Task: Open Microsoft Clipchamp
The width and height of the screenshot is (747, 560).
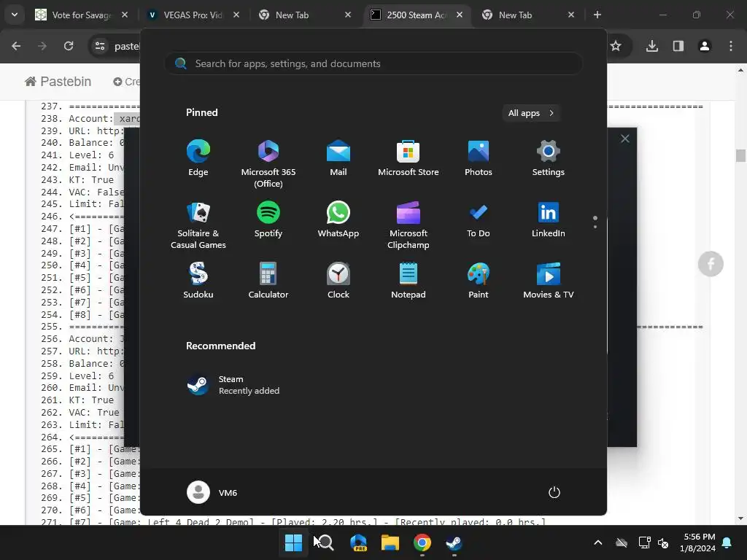Action: tap(409, 225)
